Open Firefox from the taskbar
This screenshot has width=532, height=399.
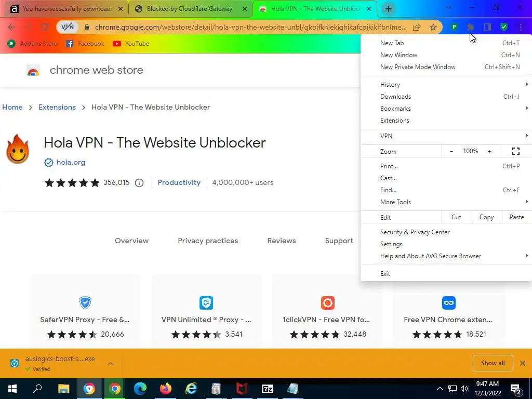166,389
